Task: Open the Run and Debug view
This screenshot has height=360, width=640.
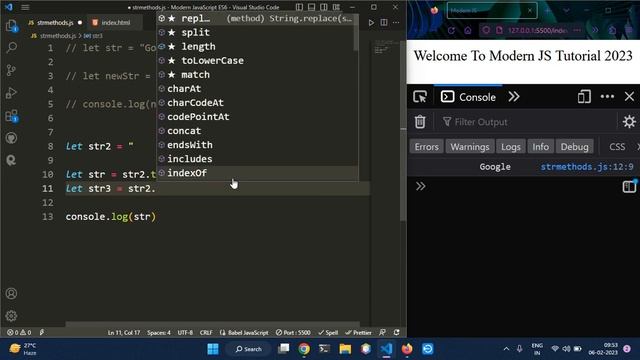Action: tap(11, 93)
